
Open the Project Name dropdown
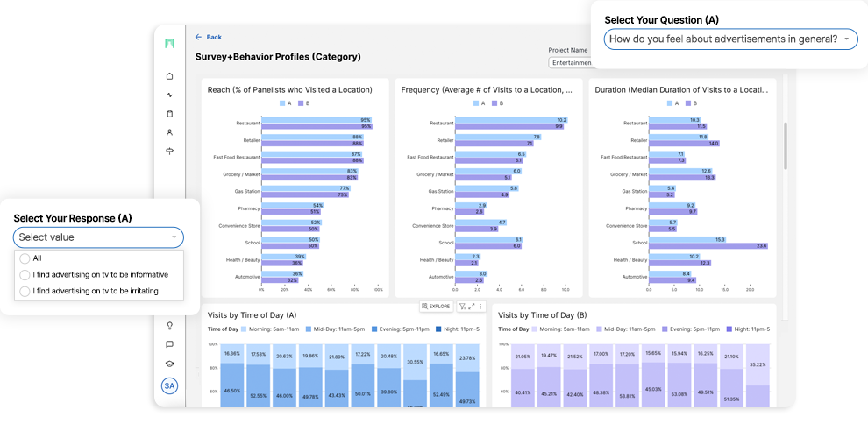(x=570, y=63)
